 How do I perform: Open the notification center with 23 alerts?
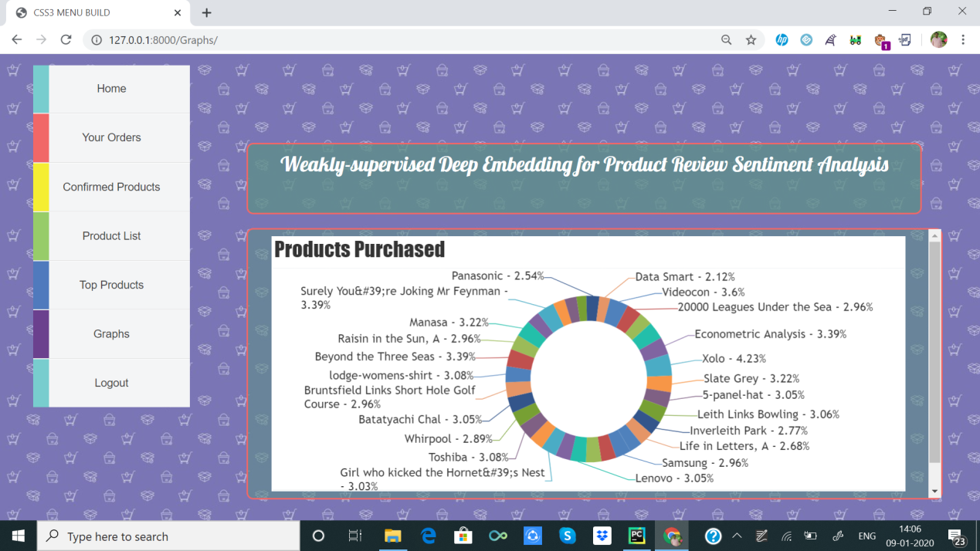pyautogui.click(x=957, y=537)
